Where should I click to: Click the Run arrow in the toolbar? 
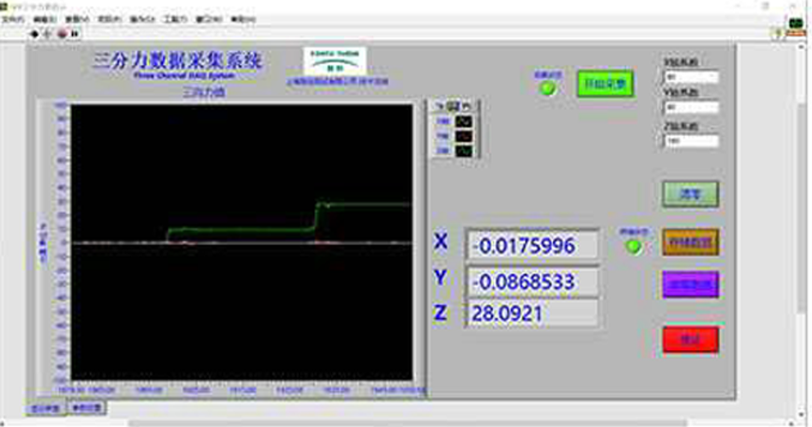36,32
